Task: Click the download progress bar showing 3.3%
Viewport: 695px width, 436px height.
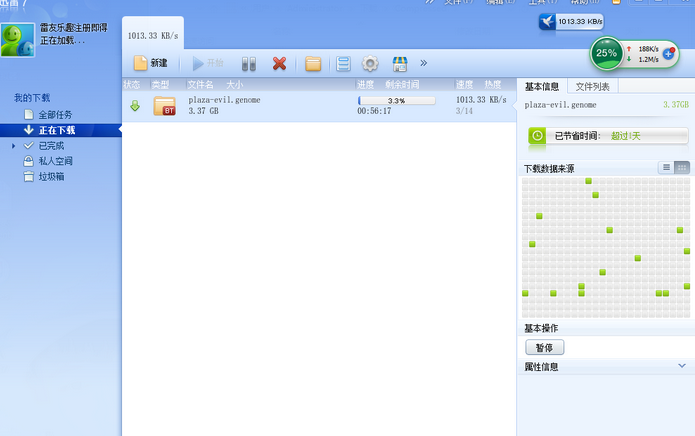Action: [396, 101]
